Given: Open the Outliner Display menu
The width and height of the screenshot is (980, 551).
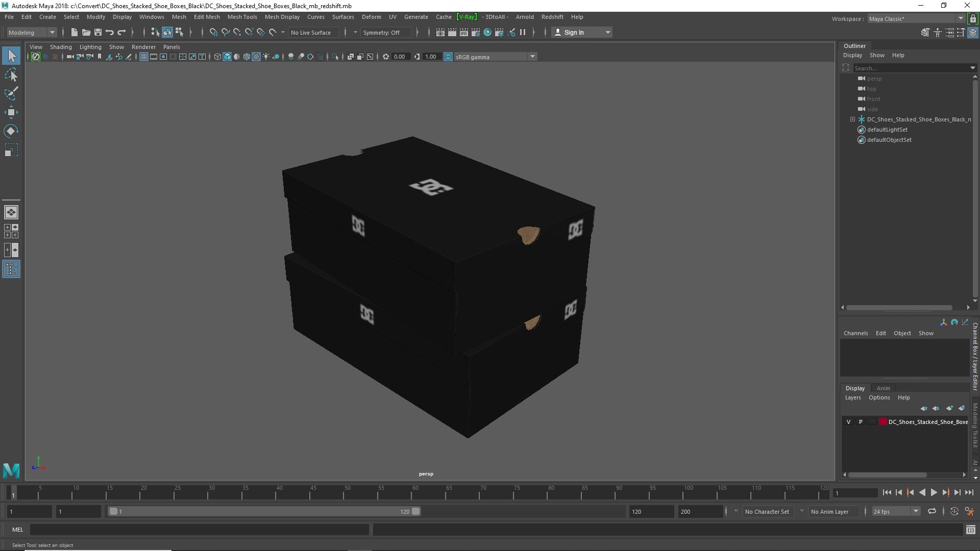Looking at the screenshot, I should [852, 55].
